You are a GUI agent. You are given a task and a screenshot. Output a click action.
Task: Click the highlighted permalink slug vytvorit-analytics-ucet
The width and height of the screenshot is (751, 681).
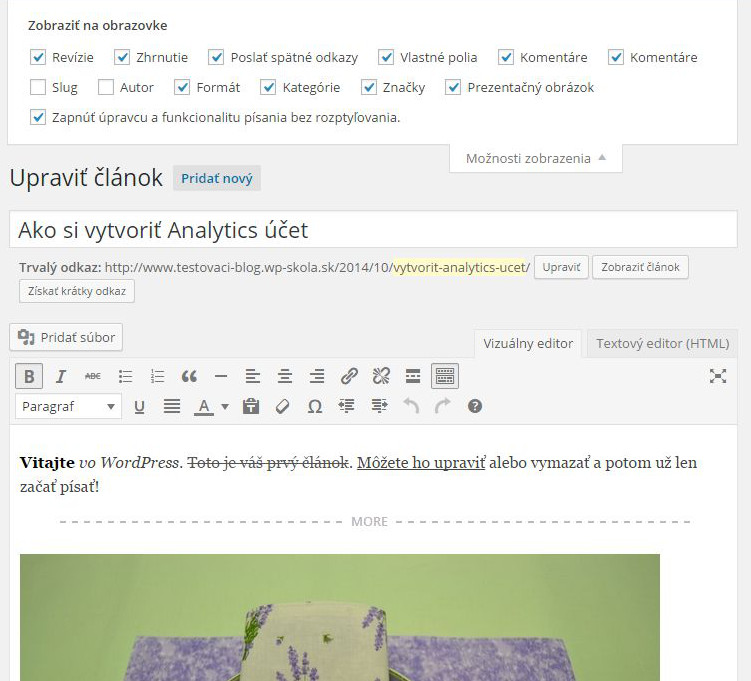[x=459, y=267]
